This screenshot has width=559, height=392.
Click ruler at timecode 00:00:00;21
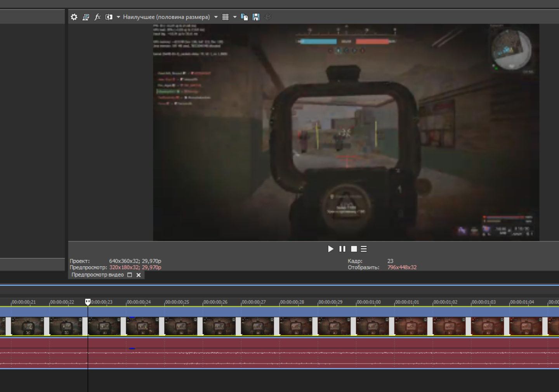click(x=24, y=302)
